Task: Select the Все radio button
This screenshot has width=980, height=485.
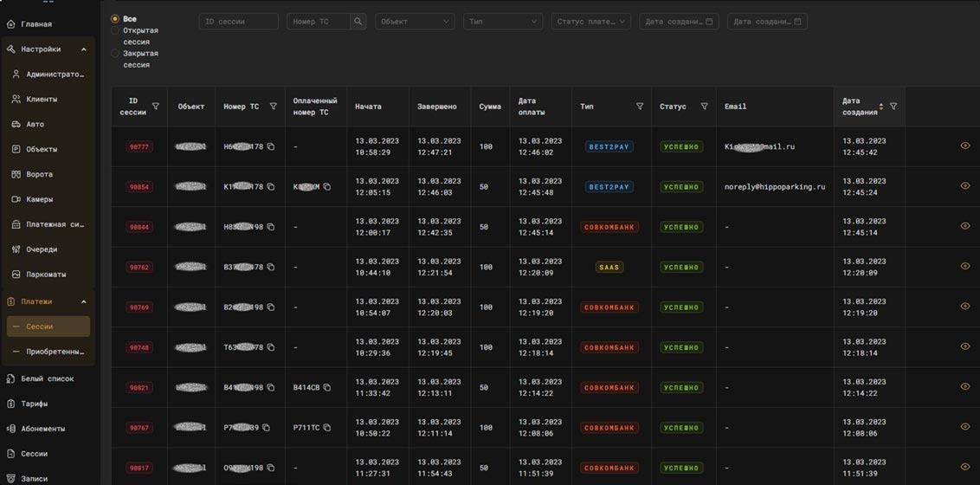Action: (x=115, y=19)
